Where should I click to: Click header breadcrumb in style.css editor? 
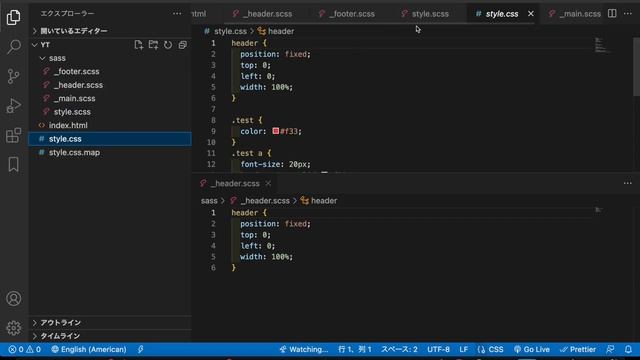point(276,31)
